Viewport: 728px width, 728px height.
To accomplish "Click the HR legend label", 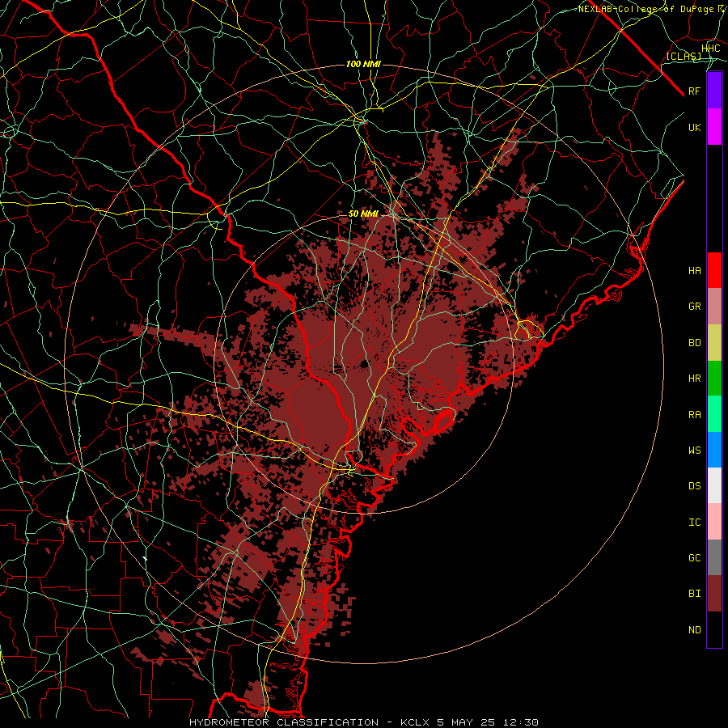I will coord(695,379).
